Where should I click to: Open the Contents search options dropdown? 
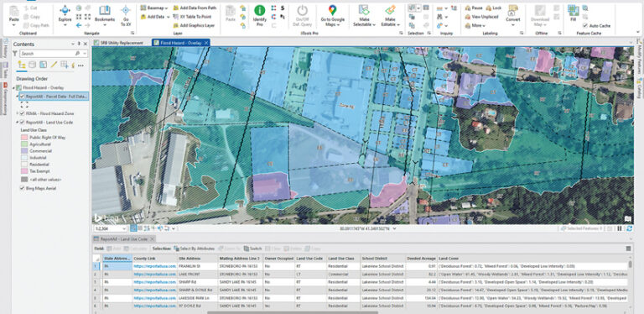tap(85, 54)
